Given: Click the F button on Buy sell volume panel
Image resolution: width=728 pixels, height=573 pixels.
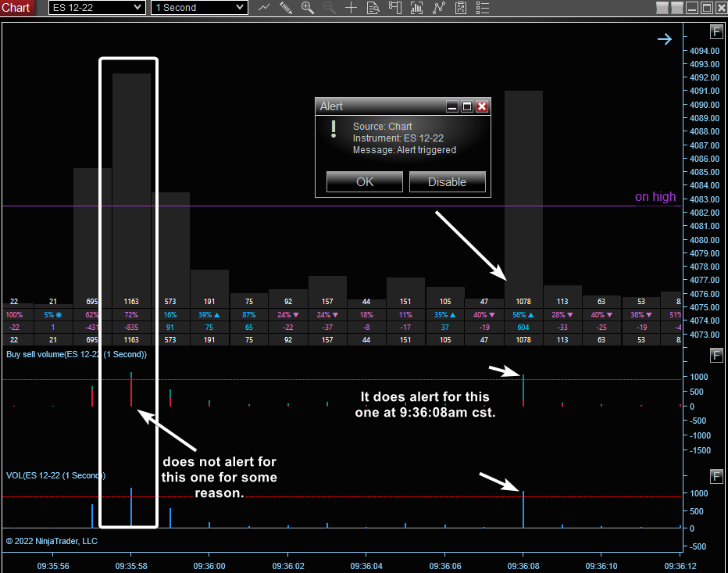Looking at the screenshot, I should (716, 356).
